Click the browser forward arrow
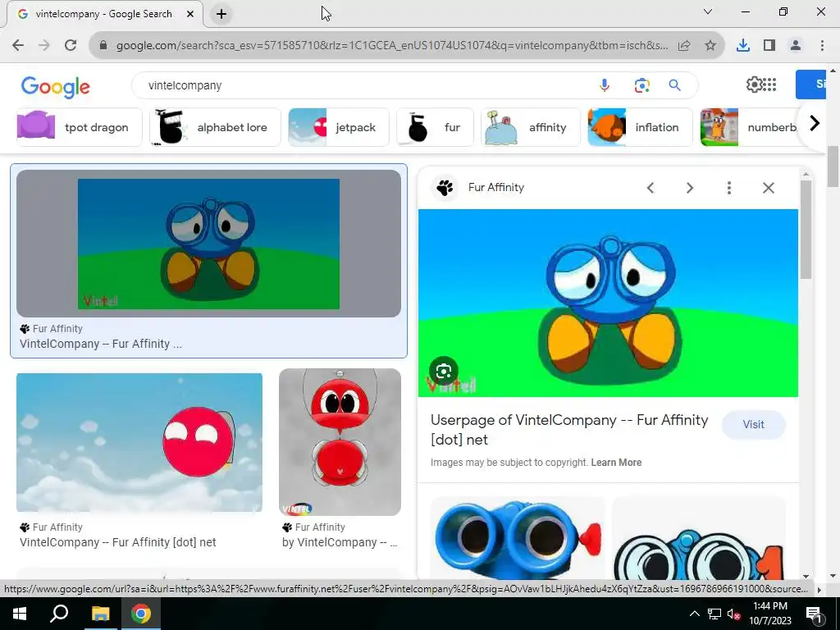 tap(44, 45)
